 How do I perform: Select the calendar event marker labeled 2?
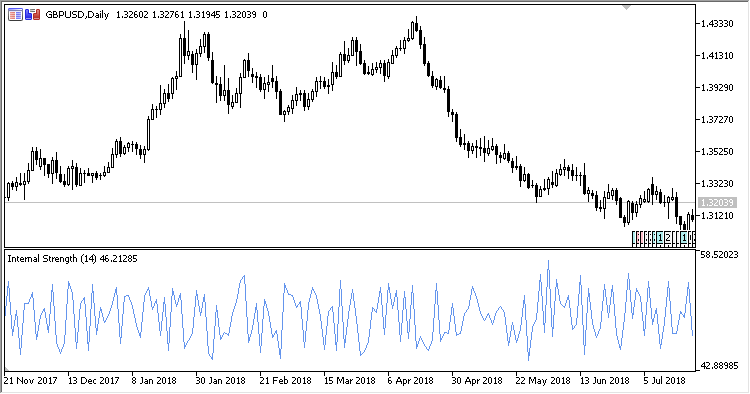point(668,238)
